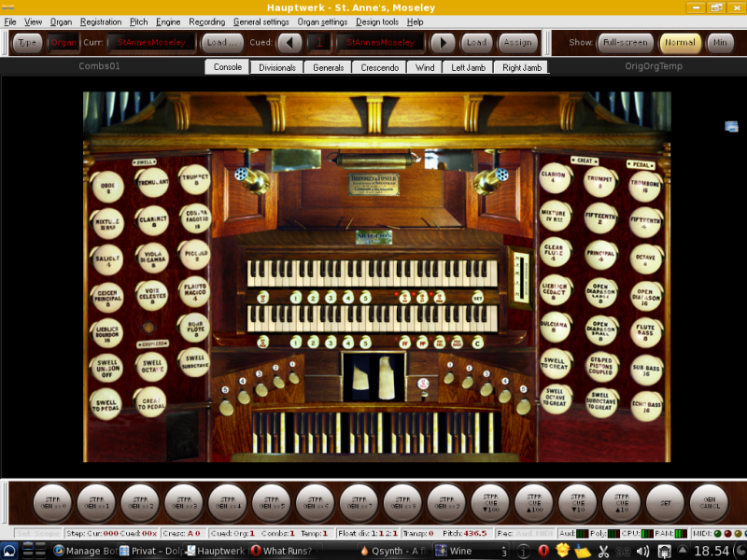
Task: Open the Registration menu
Action: coord(101,21)
